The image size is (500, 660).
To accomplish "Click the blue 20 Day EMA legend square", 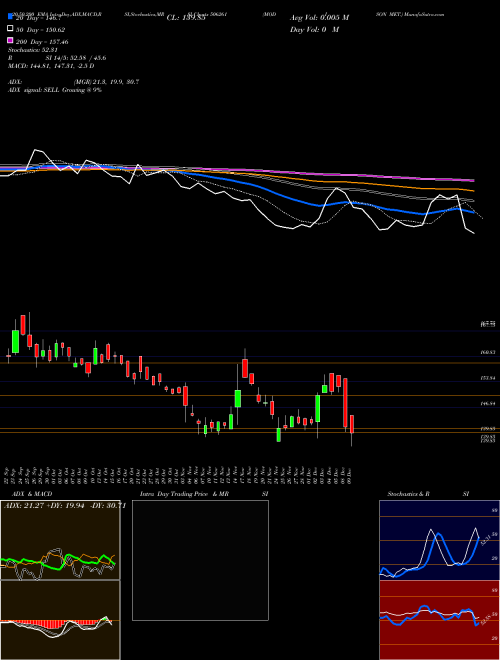I will (x=10, y=17).
